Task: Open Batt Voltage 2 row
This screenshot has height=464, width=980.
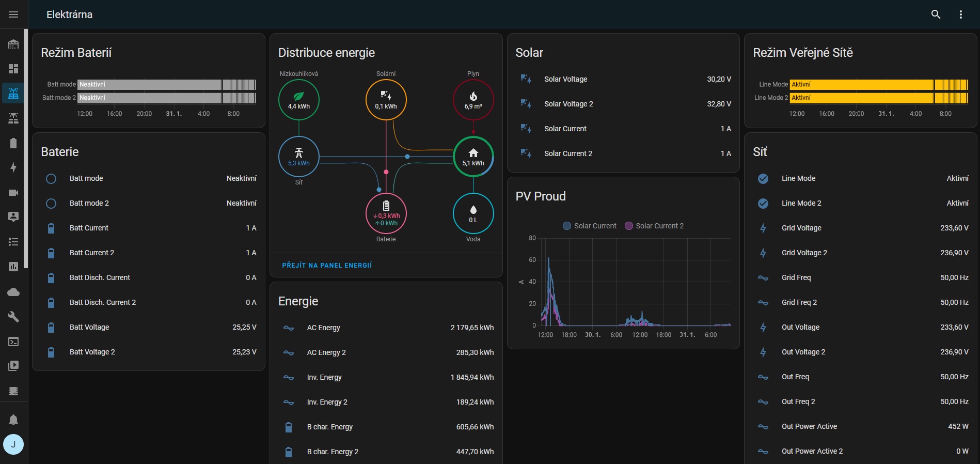Action: coord(149,352)
